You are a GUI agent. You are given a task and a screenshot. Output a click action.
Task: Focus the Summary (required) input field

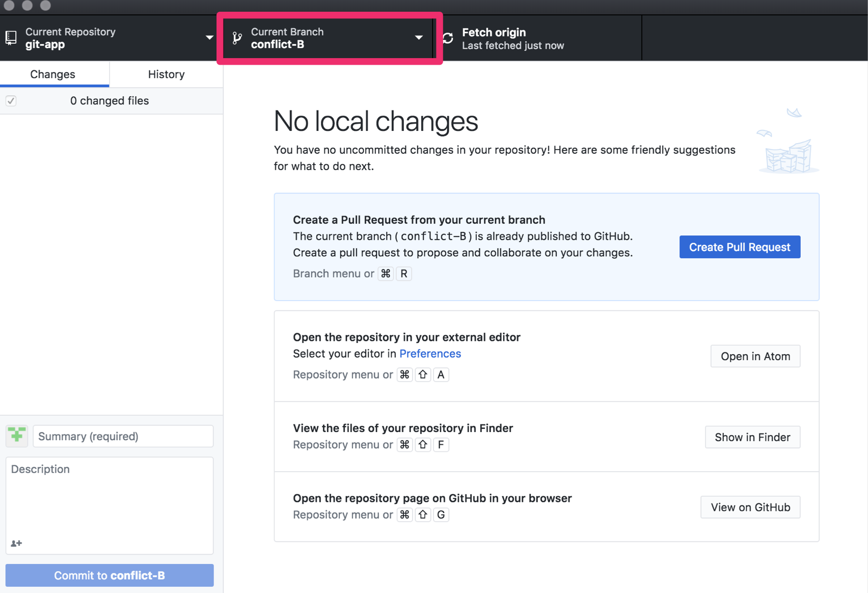coord(123,436)
